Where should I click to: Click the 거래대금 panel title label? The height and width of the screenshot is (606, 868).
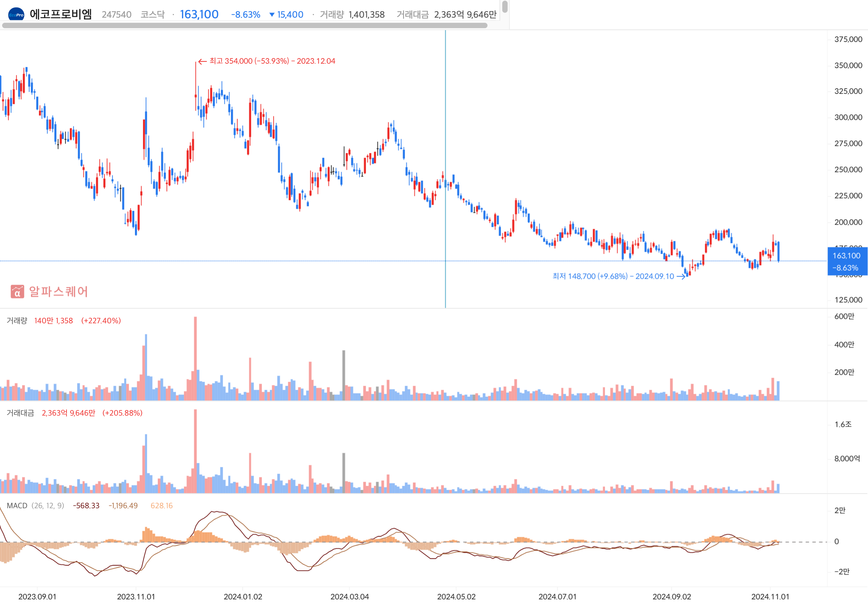[x=21, y=413]
